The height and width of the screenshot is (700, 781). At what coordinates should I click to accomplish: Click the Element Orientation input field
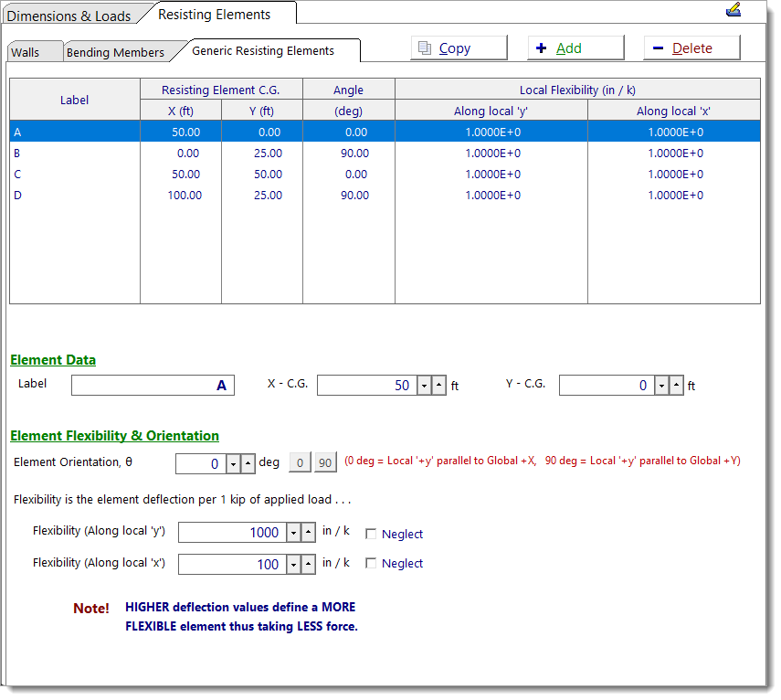point(201,464)
